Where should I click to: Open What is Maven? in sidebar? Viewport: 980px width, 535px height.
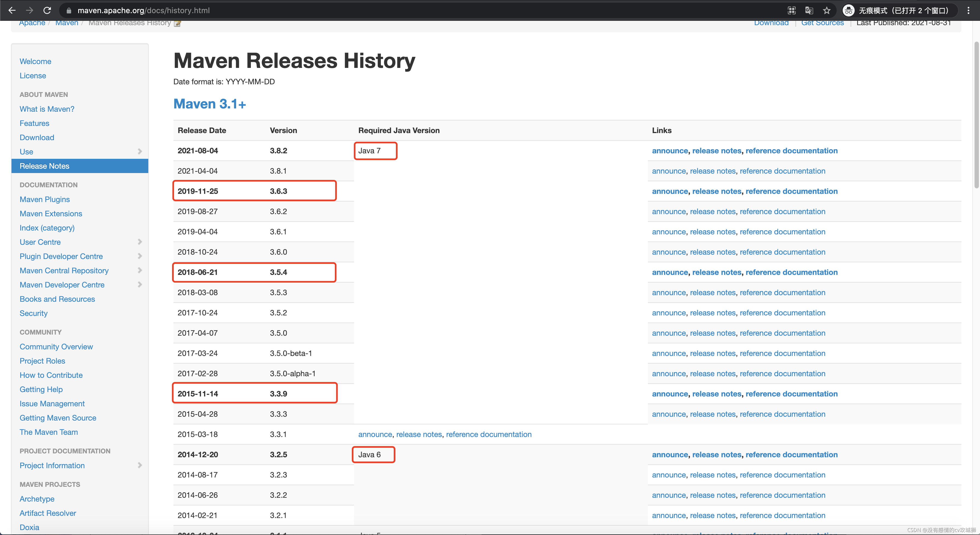click(47, 109)
